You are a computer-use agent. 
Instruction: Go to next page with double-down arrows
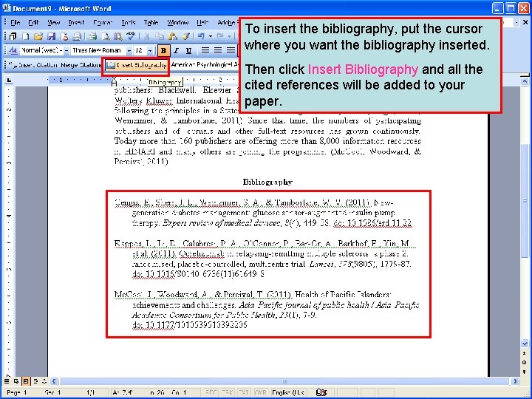pyautogui.click(x=524, y=371)
